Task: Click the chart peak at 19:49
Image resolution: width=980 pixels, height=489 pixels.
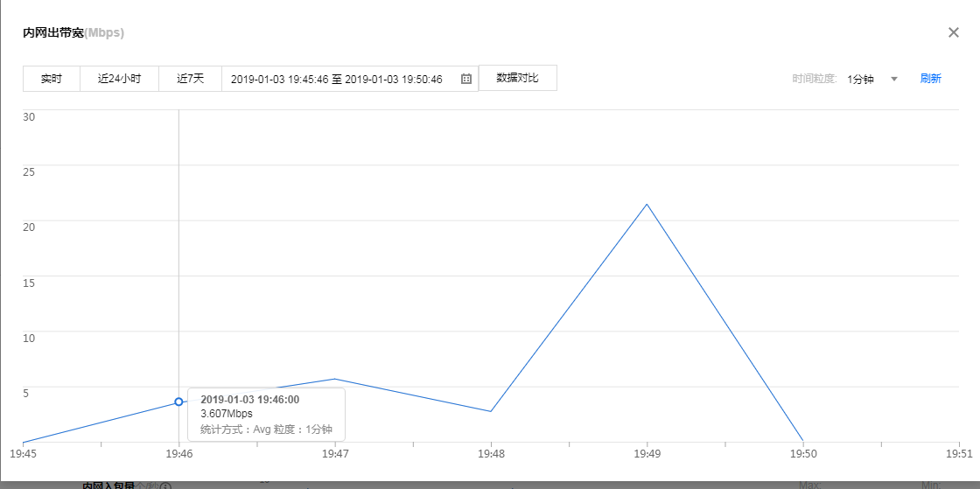Action: pos(647,204)
